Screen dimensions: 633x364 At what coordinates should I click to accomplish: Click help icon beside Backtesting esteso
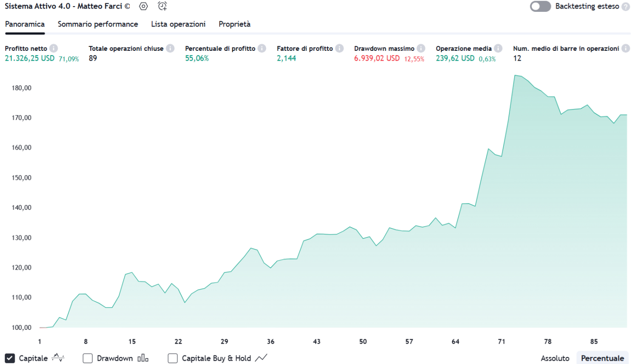coord(625,7)
